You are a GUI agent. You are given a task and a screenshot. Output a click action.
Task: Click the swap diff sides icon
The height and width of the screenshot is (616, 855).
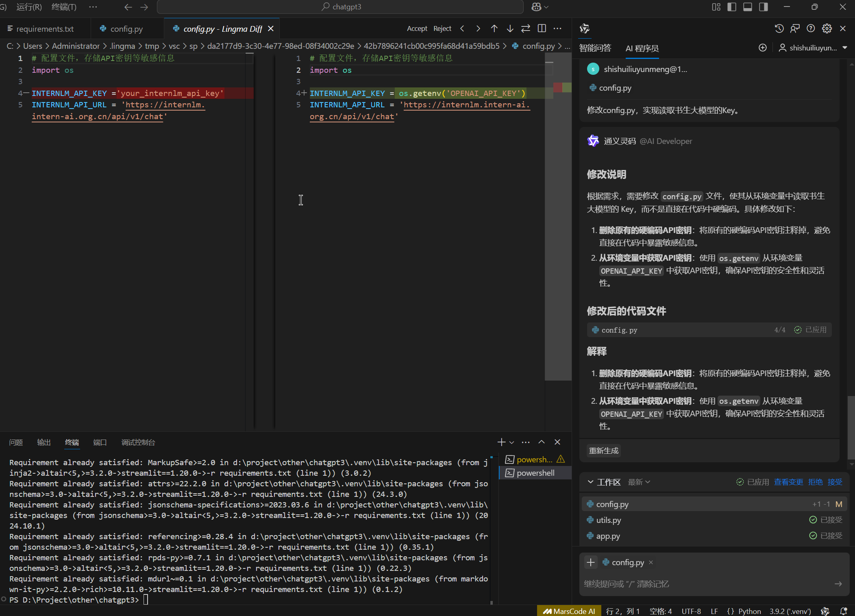[x=526, y=28]
